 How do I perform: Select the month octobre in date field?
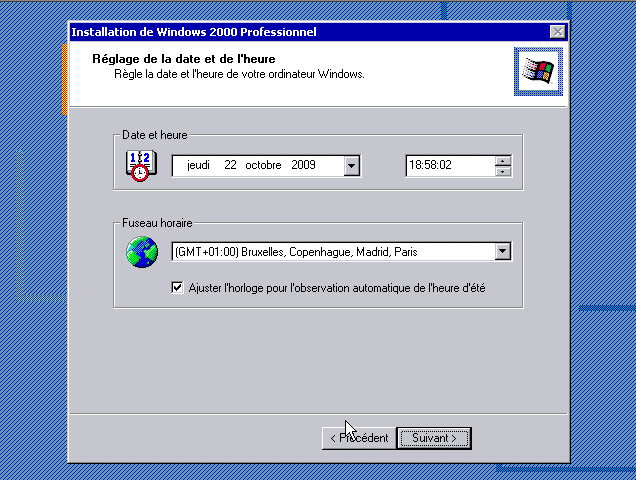(263, 165)
